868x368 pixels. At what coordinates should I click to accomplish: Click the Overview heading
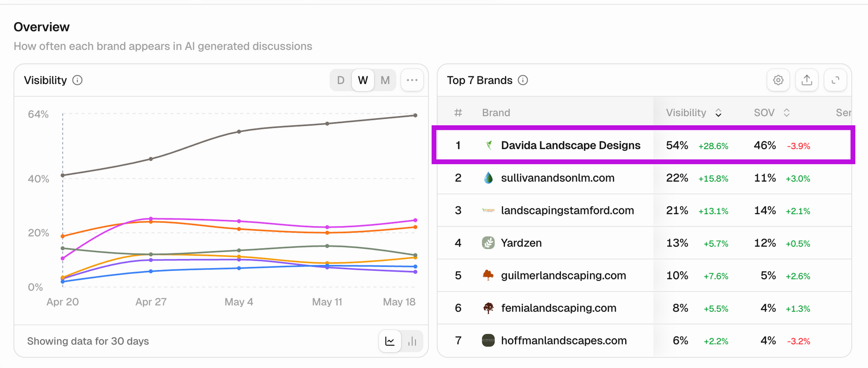(42, 27)
